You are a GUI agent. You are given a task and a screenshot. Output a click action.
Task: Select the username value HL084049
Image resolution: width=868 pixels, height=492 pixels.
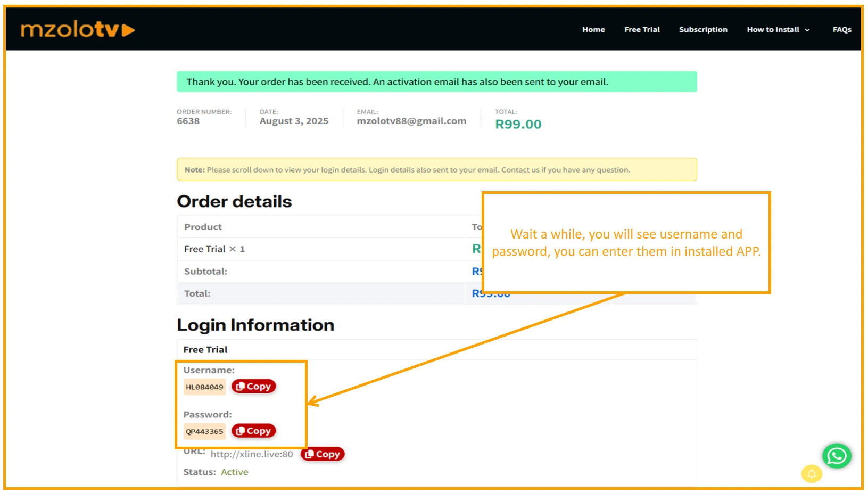tap(204, 387)
